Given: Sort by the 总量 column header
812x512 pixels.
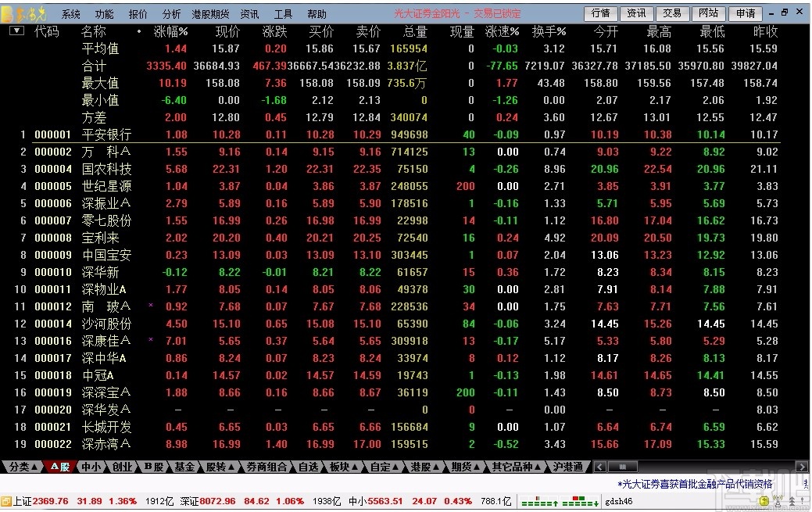Looking at the screenshot, I should click(415, 31).
